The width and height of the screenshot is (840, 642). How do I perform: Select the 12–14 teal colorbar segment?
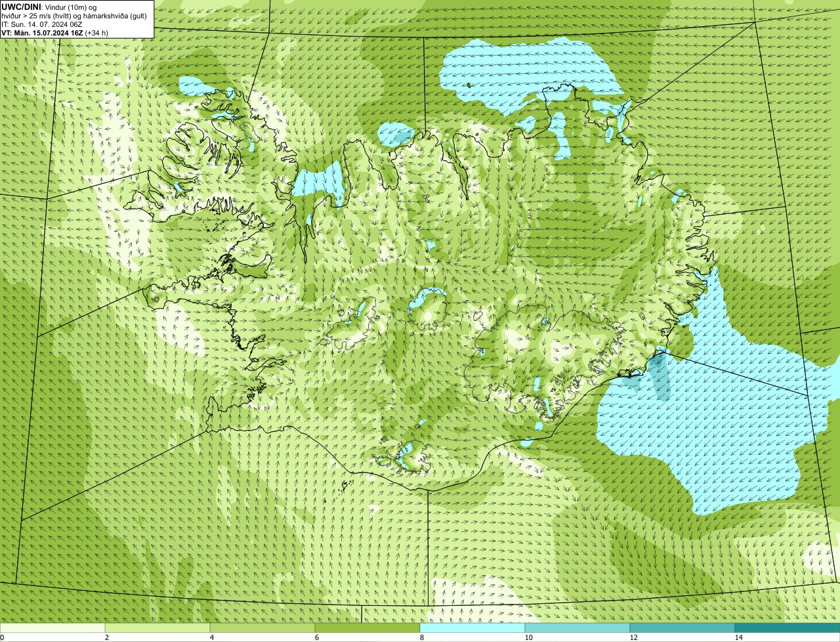point(682,628)
